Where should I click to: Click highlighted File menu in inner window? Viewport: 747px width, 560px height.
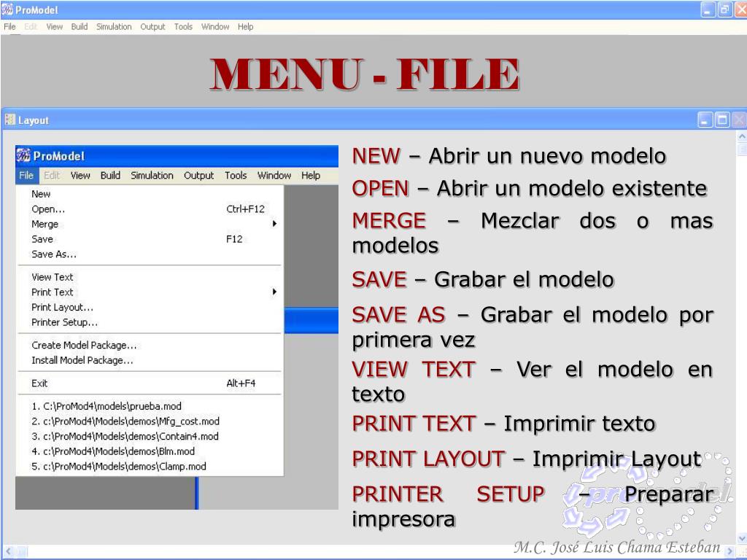coord(26,175)
